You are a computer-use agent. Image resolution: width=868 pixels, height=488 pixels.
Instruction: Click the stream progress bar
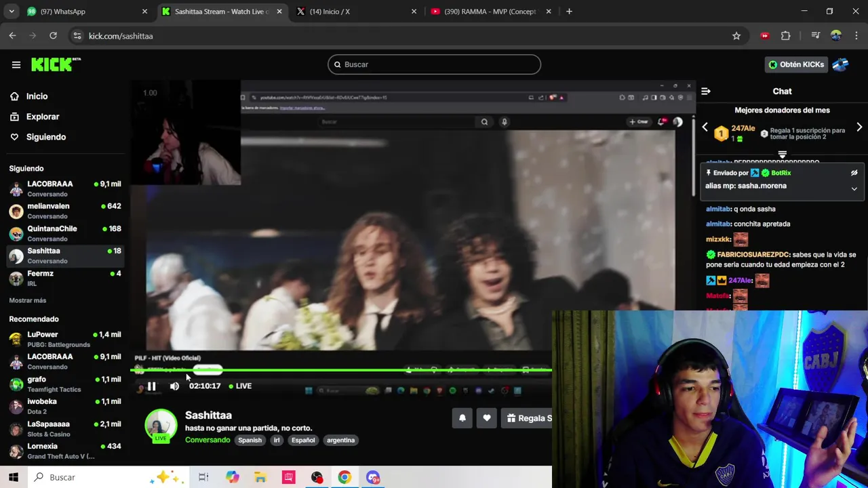pyautogui.click(x=341, y=371)
